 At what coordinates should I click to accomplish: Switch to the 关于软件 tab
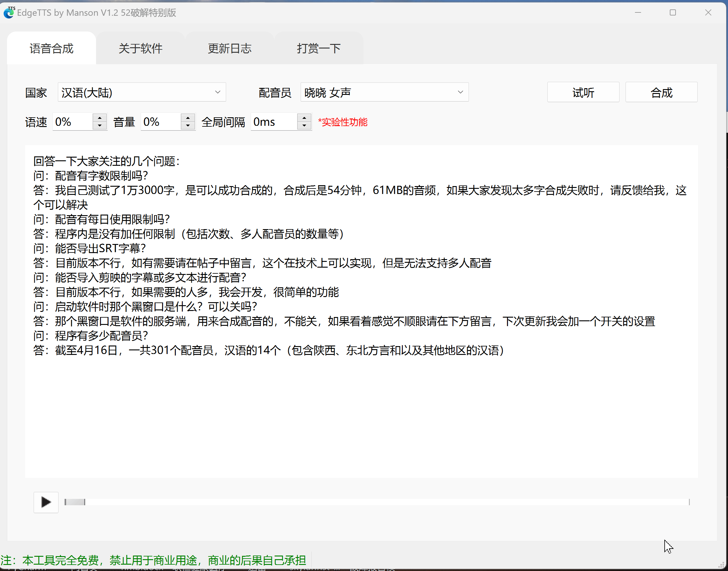point(140,48)
